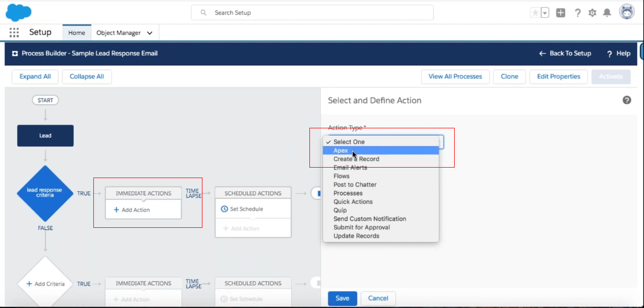Click the Action panel help icon
This screenshot has width=644, height=308.
click(x=627, y=100)
